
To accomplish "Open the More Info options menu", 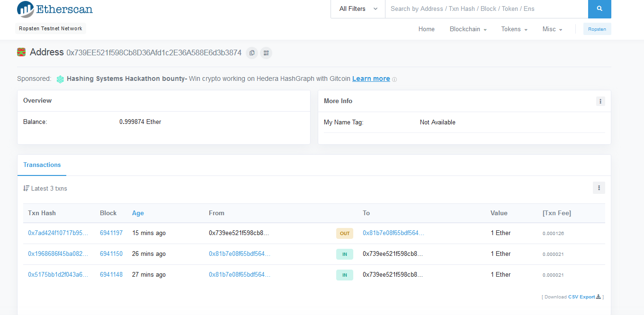I will [x=600, y=101].
